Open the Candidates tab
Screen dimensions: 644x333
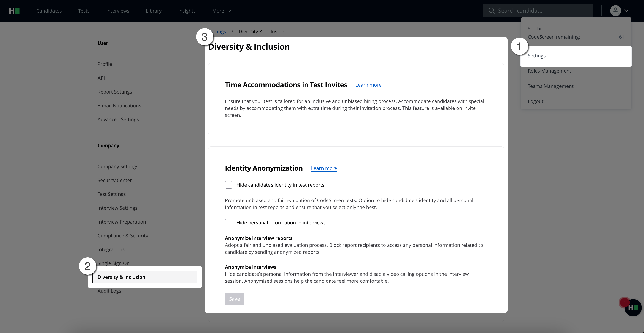pos(49,11)
